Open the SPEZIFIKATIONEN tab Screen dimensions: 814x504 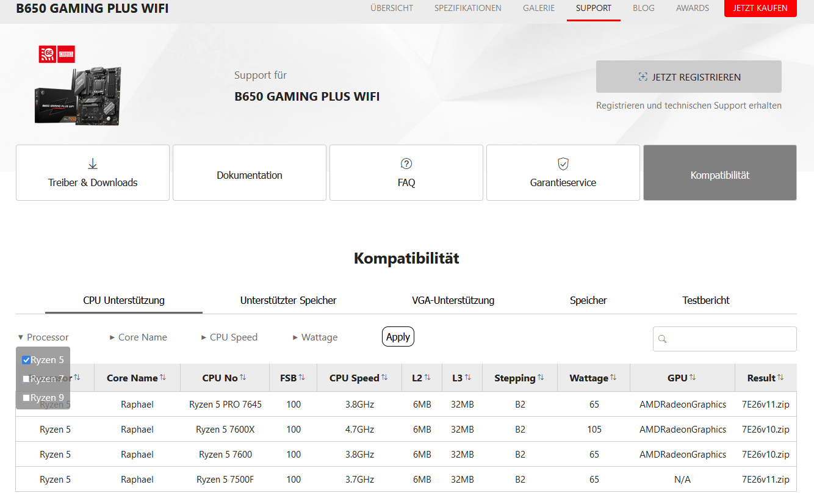pos(468,8)
